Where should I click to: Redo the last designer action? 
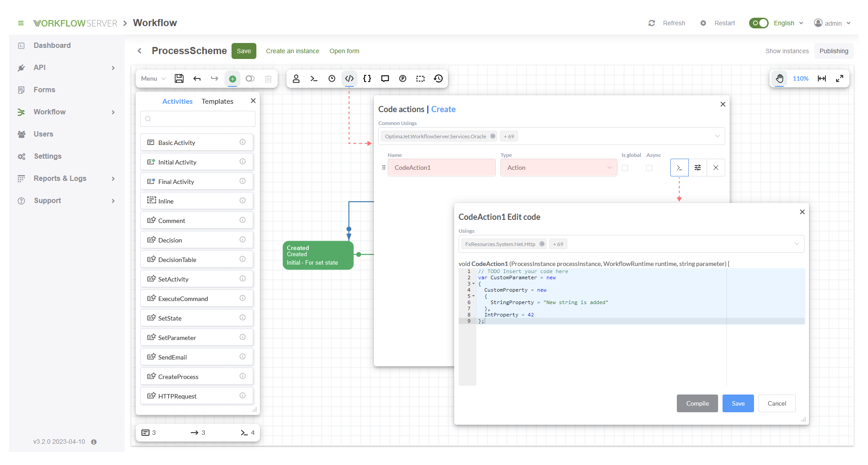pyautogui.click(x=215, y=78)
